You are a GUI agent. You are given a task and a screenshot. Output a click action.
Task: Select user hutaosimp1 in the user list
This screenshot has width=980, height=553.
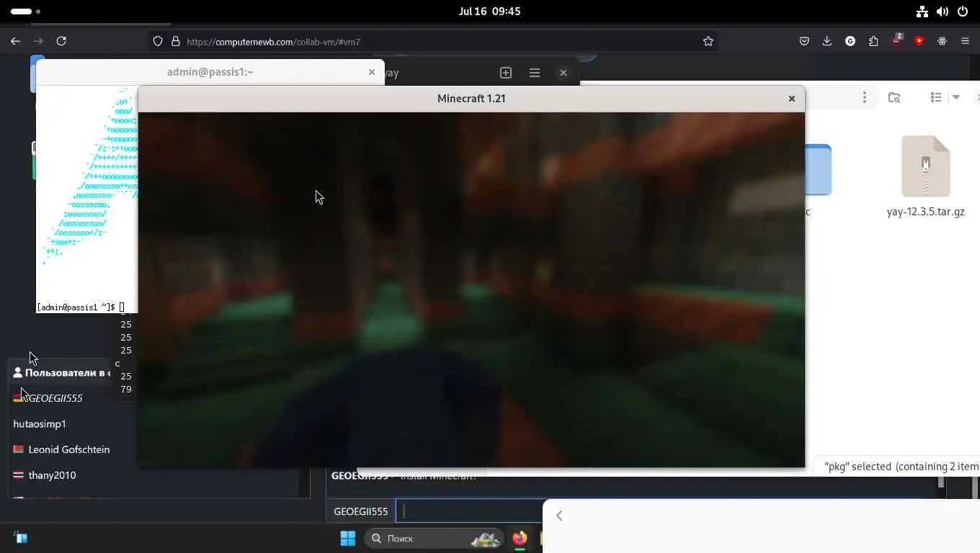point(40,423)
